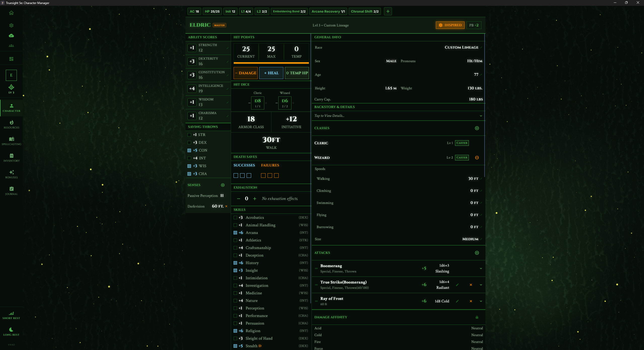
Task: Take a Long Rest
Action: pyautogui.click(x=11, y=331)
